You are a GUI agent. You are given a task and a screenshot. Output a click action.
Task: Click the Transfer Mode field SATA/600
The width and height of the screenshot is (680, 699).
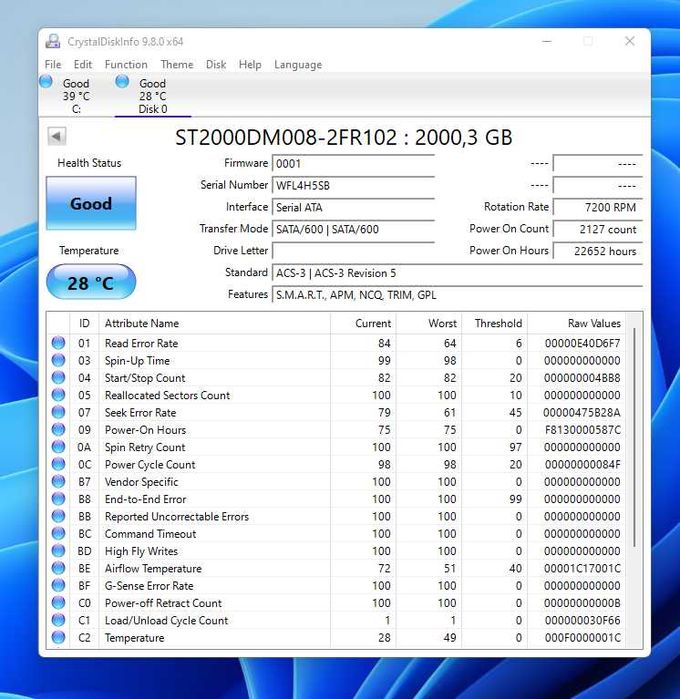[353, 229]
